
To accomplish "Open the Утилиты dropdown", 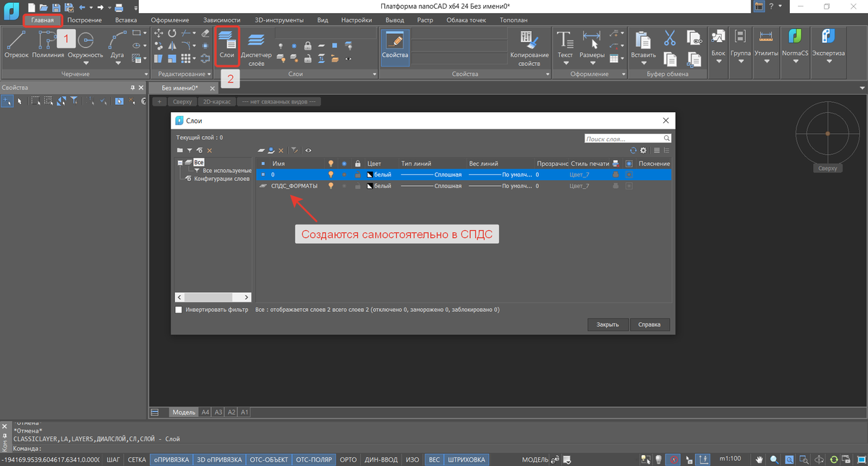I will 765,62.
